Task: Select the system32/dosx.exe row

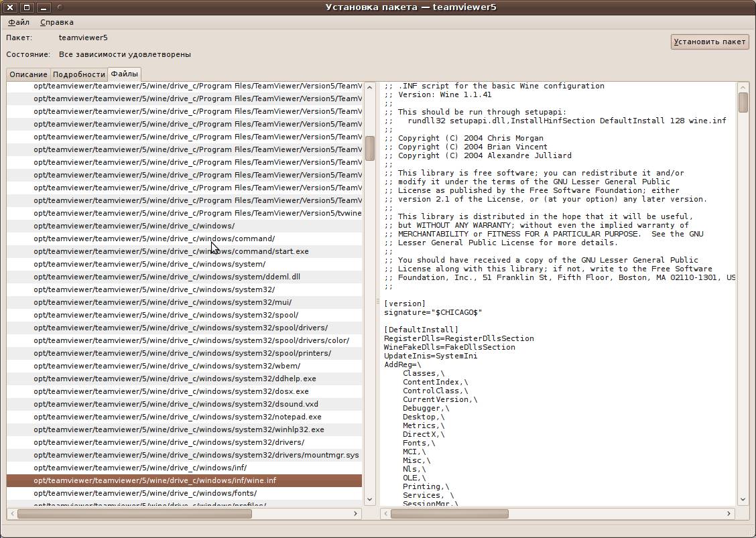Action: pyautogui.click(x=184, y=391)
